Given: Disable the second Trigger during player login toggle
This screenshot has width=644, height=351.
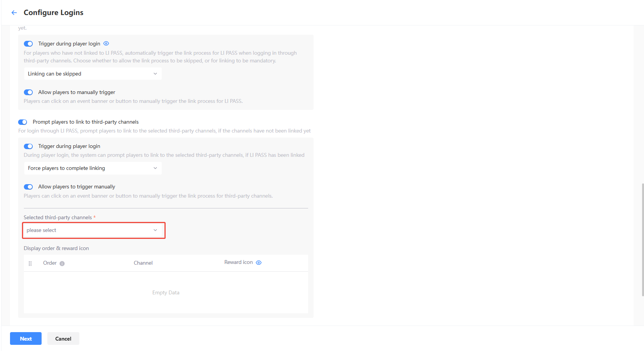Looking at the screenshot, I should point(28,146).
